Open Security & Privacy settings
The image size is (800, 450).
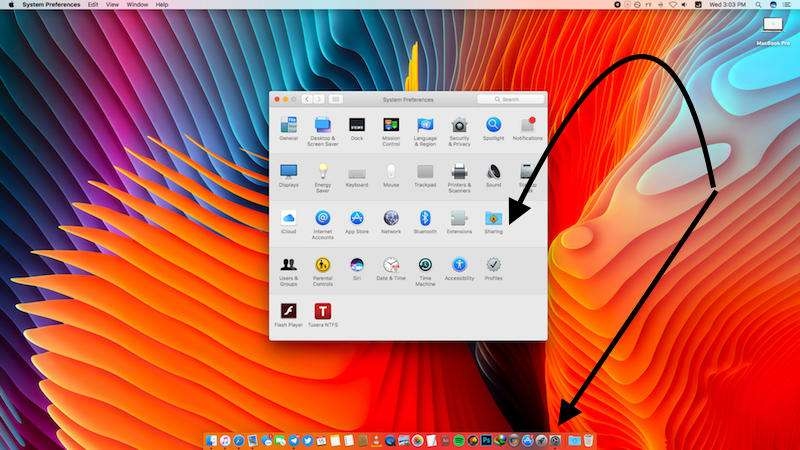(459, 126)
